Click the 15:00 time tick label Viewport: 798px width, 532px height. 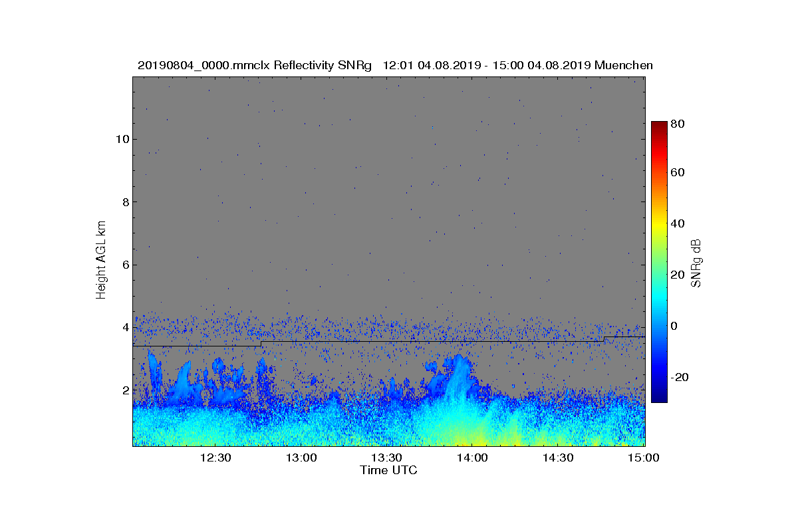coord(644,458)
